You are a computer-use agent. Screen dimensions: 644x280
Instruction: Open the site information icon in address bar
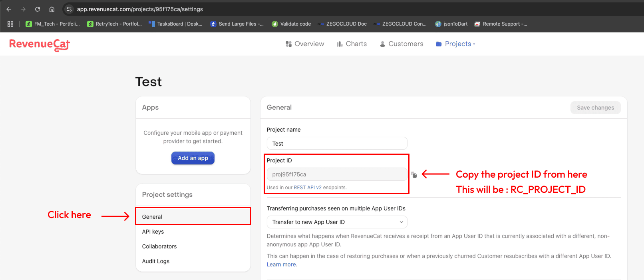[x=69, y=9]
